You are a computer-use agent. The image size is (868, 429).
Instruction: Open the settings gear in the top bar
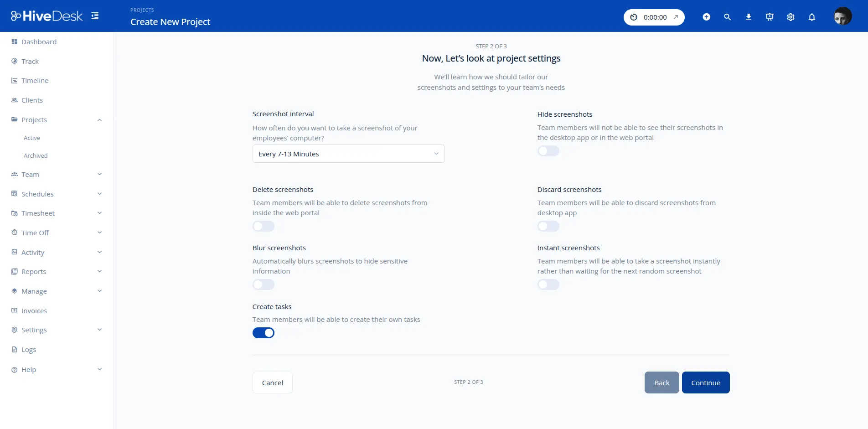tap(790, 17)
